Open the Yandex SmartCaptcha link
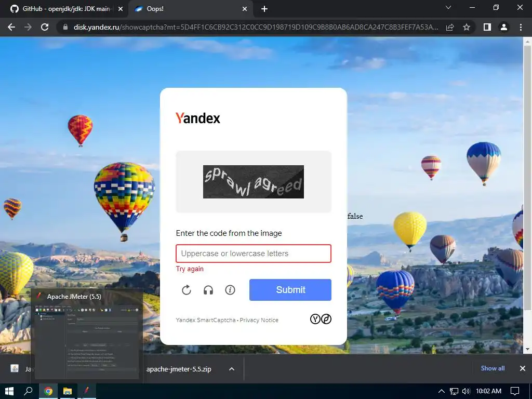 pyautogui.click(x=206, y=320)
